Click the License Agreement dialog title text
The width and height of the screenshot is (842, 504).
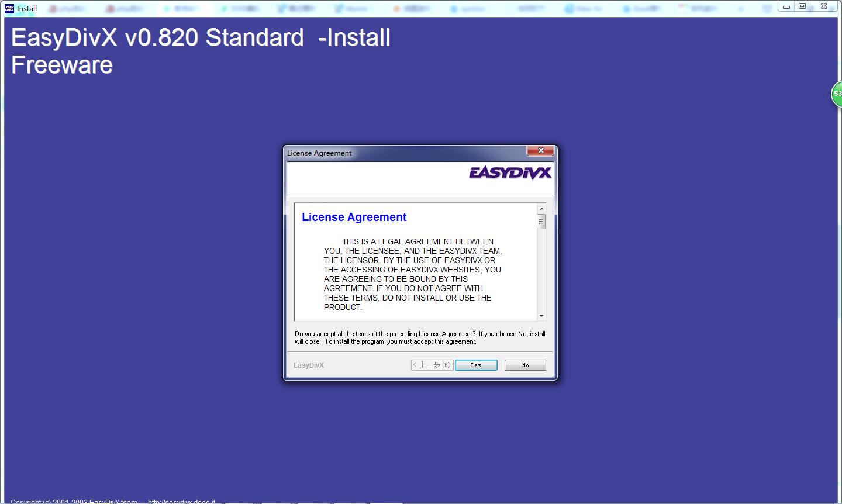(x=319, y=153)
